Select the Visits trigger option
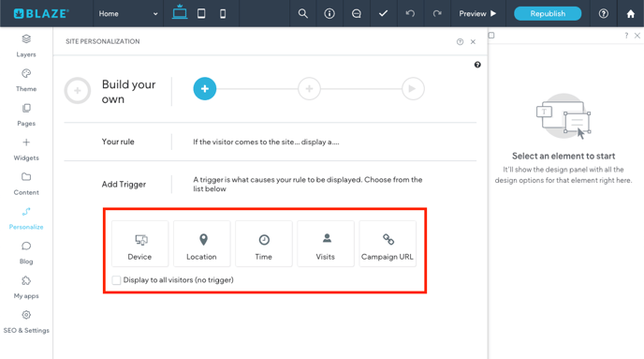The height and width of the screenshot is (359, 644). coord(326,244)
